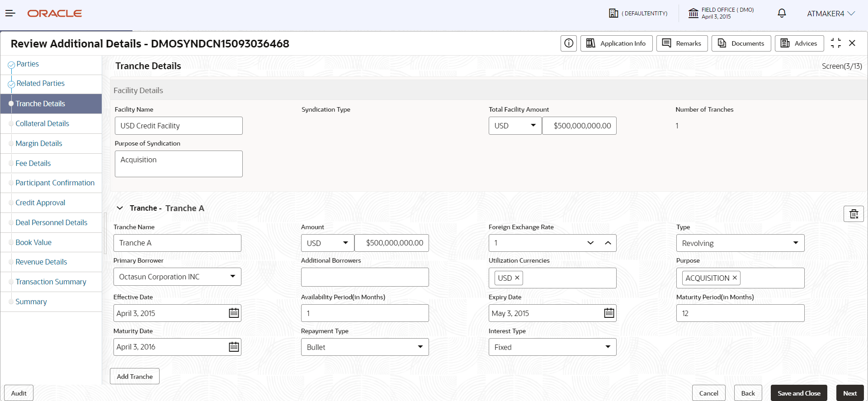Delete Tranche A using trash icon
Image resolution: width=868 pixels, height=401 pixels.
854,214
